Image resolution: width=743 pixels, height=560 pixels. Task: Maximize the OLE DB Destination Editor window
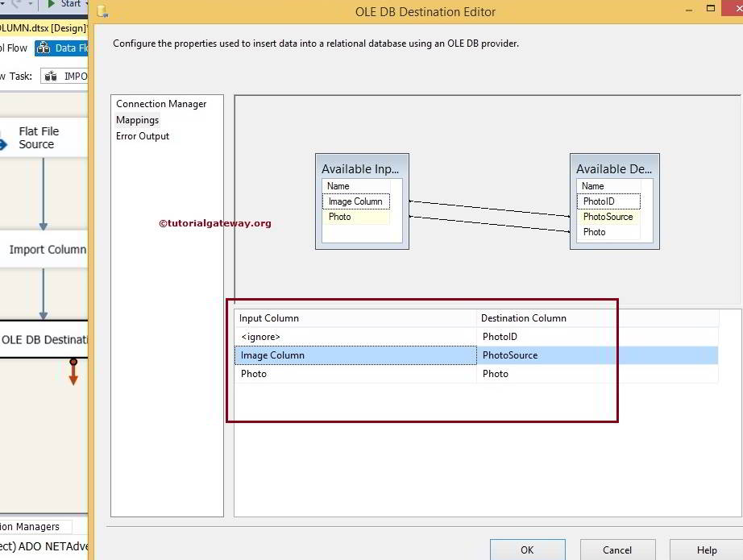click(711, 10)
